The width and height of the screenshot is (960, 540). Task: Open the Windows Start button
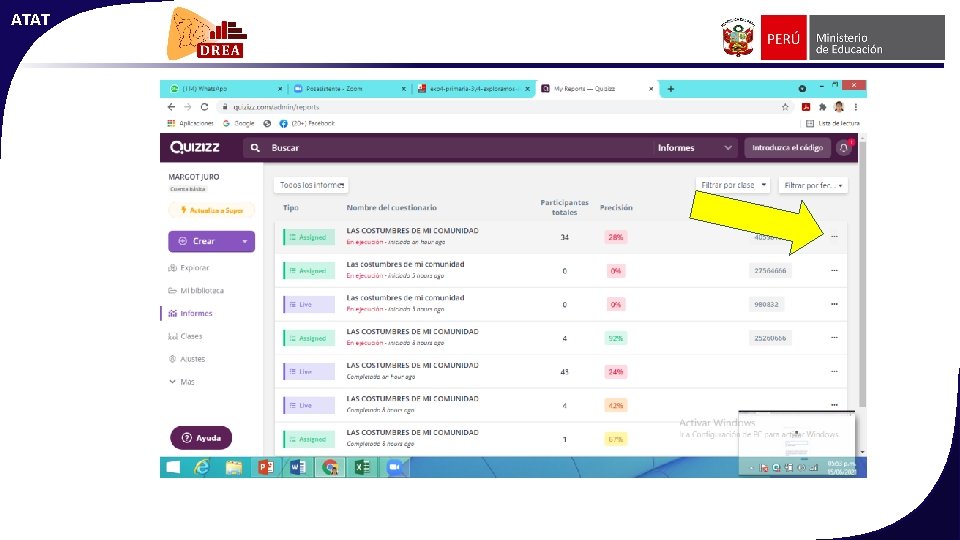coord(173,468)
